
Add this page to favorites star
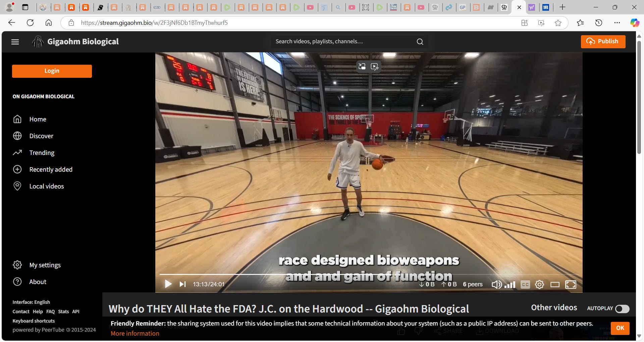[x=558, y=23]
